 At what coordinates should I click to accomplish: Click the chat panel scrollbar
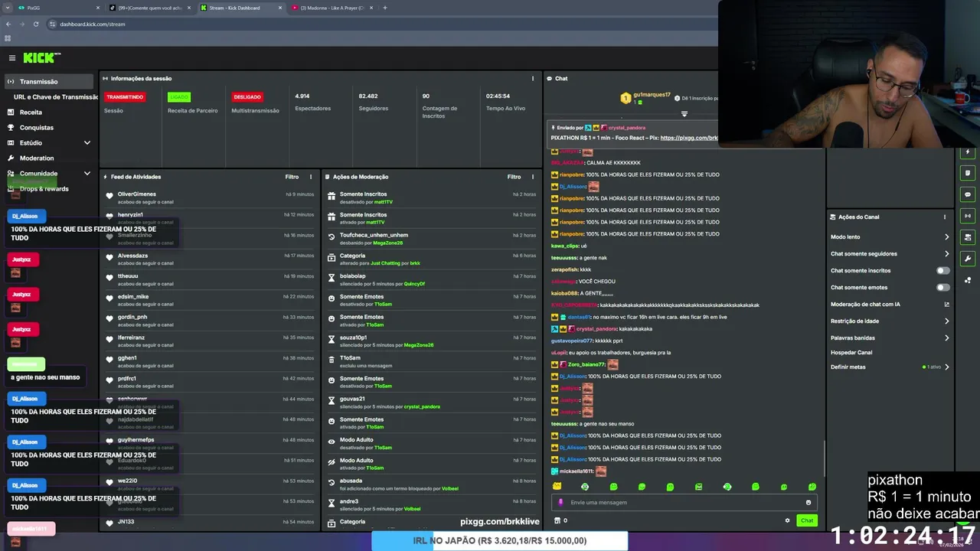[x=824, y=457]
